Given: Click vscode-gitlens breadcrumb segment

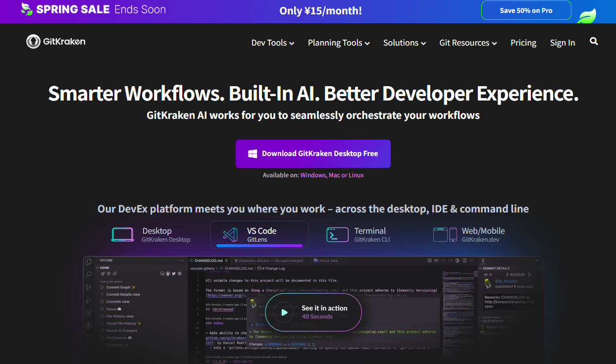Looking at the screenshot, I should point(203,268).
